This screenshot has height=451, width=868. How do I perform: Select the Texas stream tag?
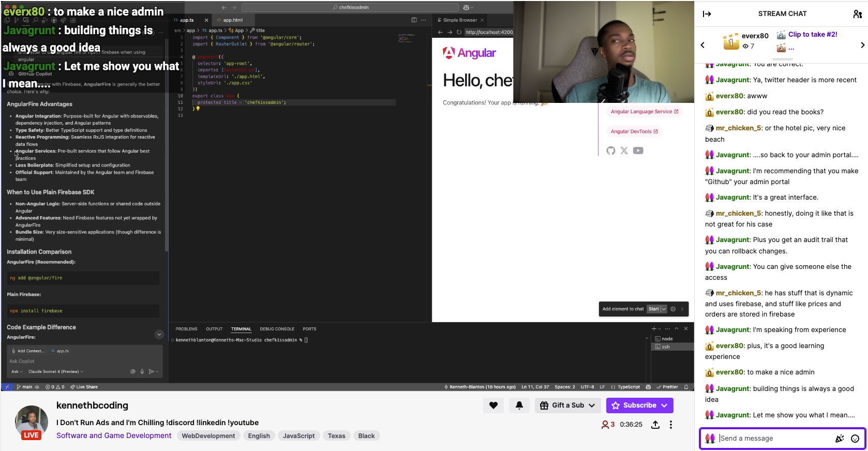(337, 436)
